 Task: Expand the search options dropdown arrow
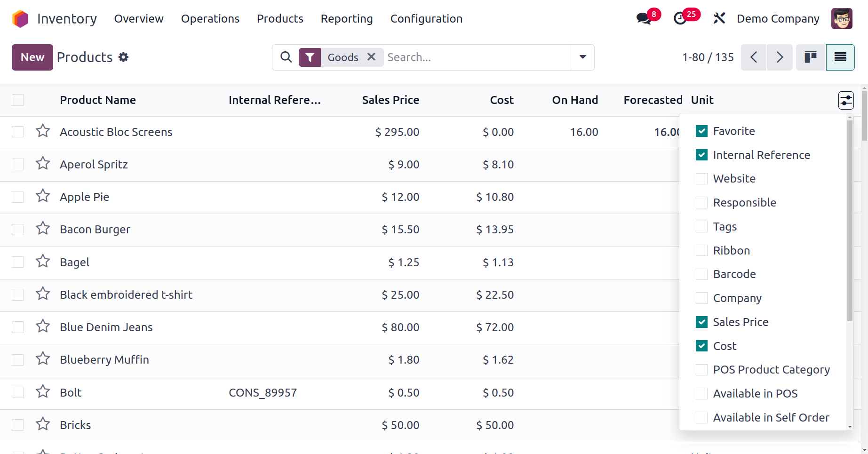click(582, 57)
